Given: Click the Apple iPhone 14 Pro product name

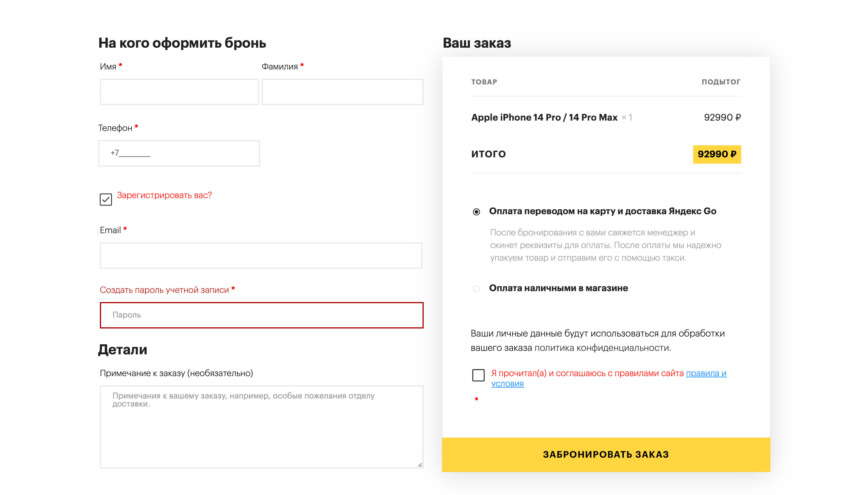Looking at the screenshot, I should click(x=544, y=117).
